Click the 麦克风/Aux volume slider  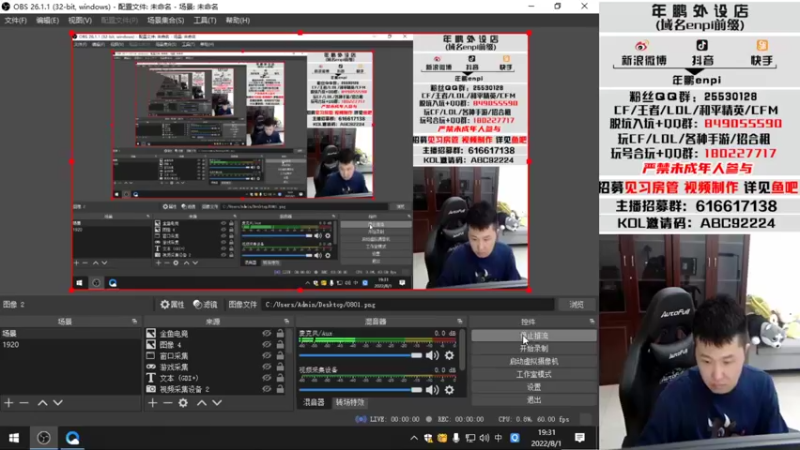tap(361, 356)
